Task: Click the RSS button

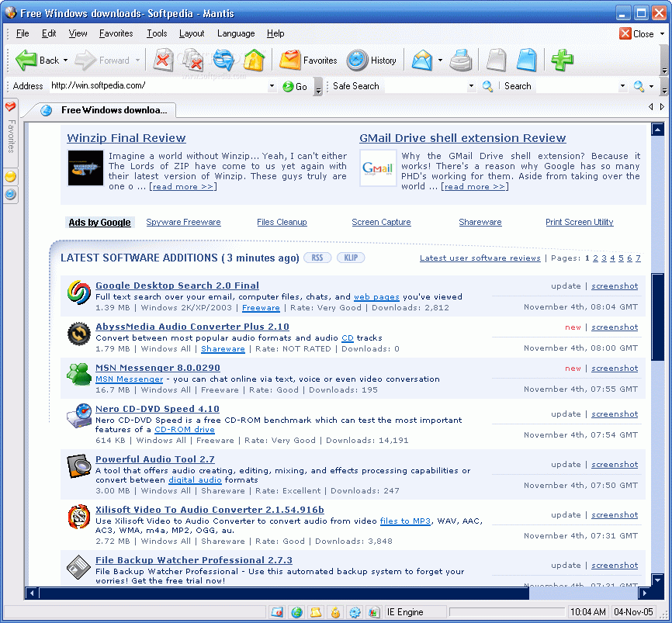Action: (x=317, y=258)
